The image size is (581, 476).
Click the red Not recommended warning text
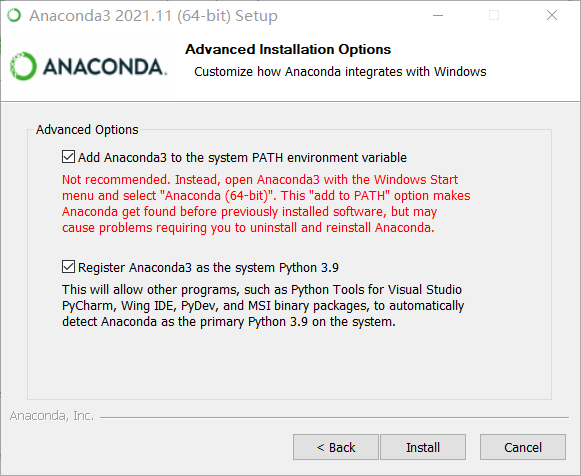(x=266, y=203)
